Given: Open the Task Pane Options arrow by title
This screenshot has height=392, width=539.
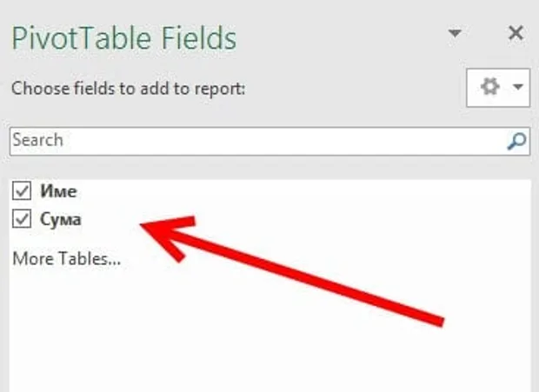Looking at the screenshot, I should pyautogui.click(x=455, y=33).
